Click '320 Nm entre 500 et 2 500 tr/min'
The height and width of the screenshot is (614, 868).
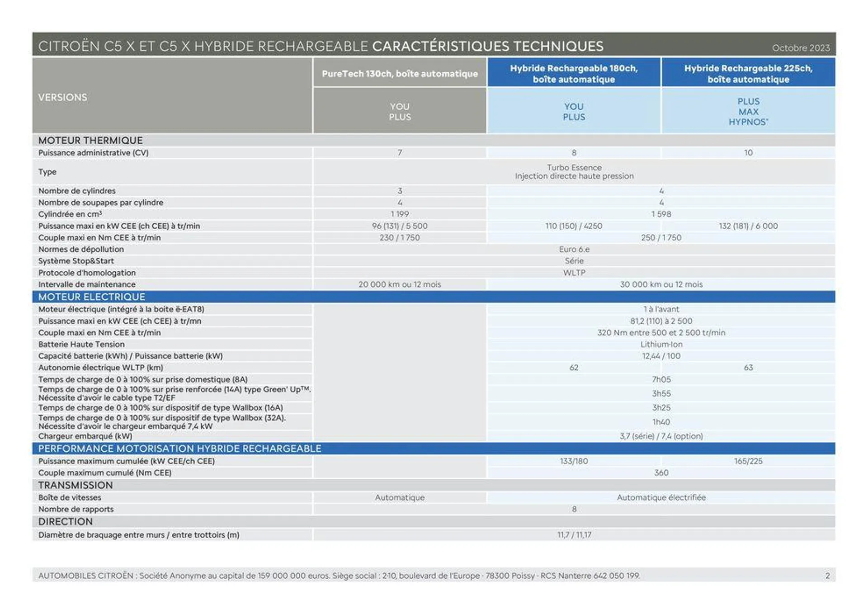[x=661, y=333]
